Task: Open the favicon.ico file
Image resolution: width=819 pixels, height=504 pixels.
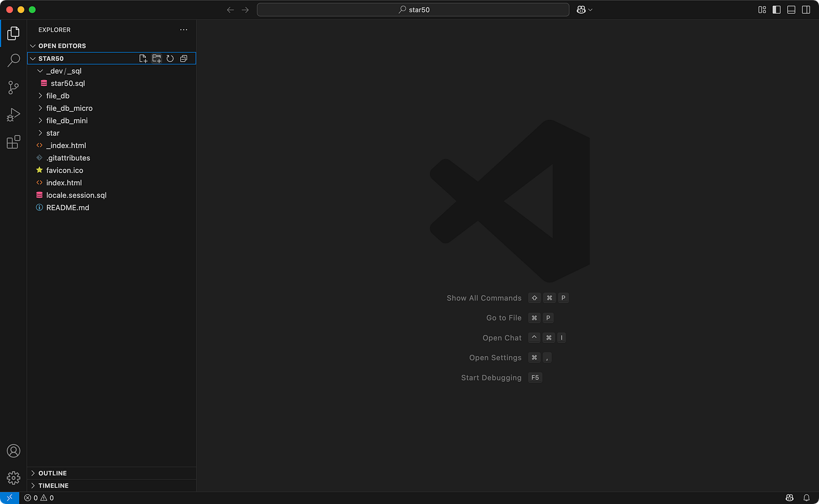Action: (x=112, y=170)
